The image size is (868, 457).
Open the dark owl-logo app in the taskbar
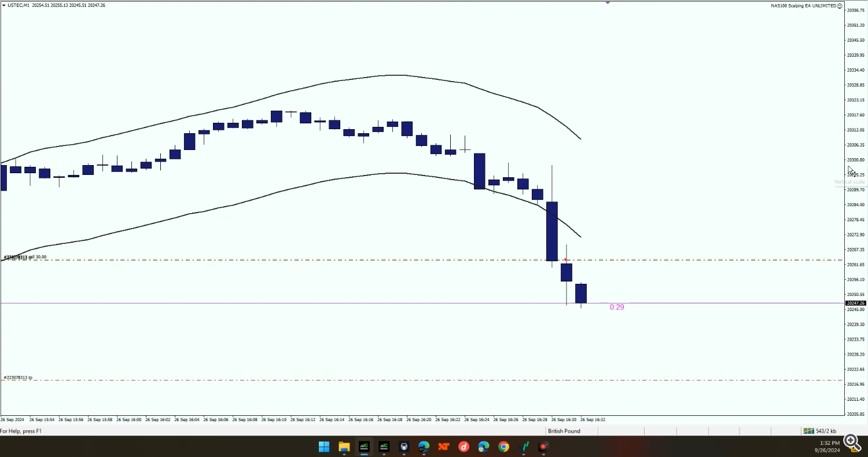click(404, 447)
